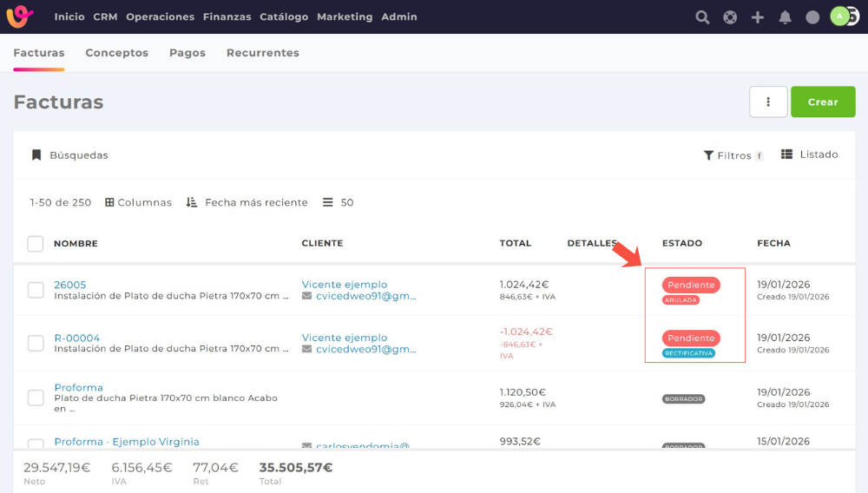Open the notifications bell
The image size is (868, 493).
coord(785,17)
